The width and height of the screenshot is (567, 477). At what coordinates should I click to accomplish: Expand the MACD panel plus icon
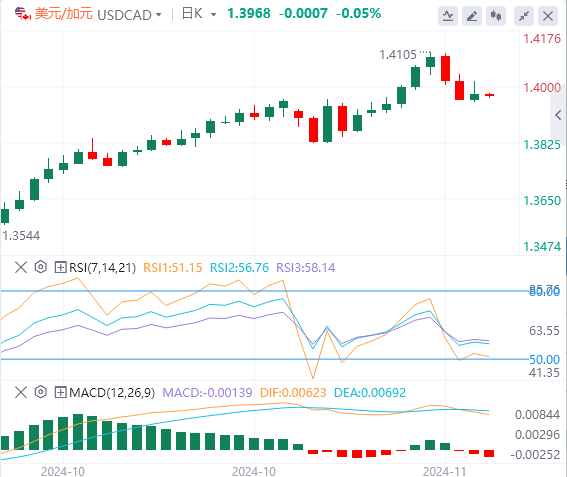[60, 392]
